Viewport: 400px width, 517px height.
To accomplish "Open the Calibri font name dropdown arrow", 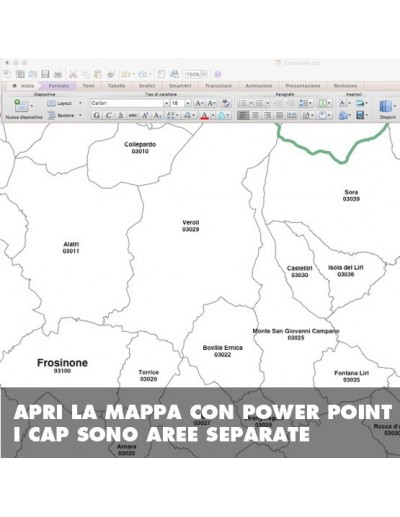I will click(x=166, y=103).
